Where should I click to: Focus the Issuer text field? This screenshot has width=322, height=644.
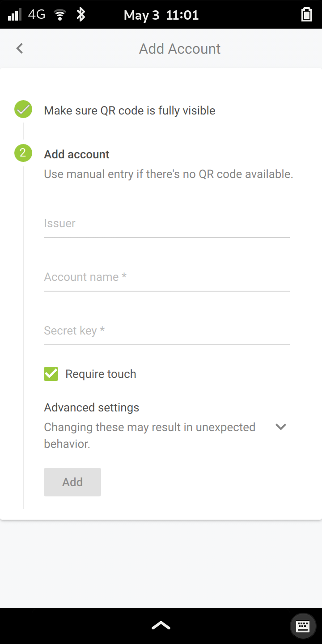point(166,224)
